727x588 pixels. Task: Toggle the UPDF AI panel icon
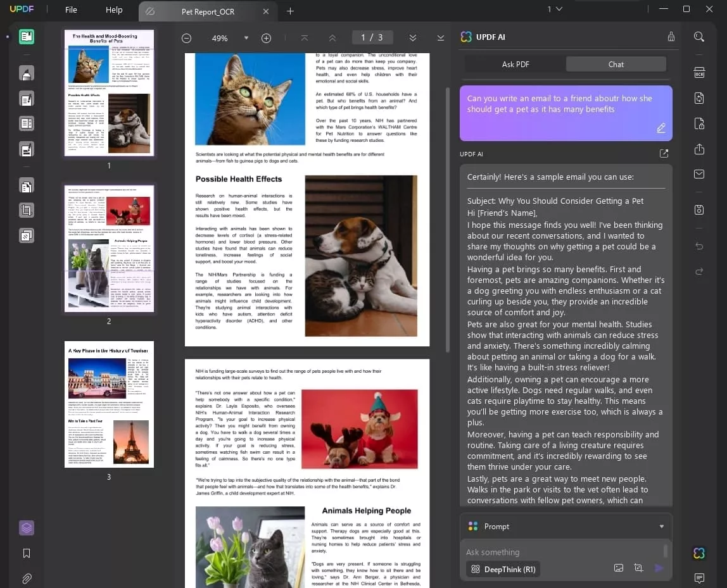click(x=699, y=553)
